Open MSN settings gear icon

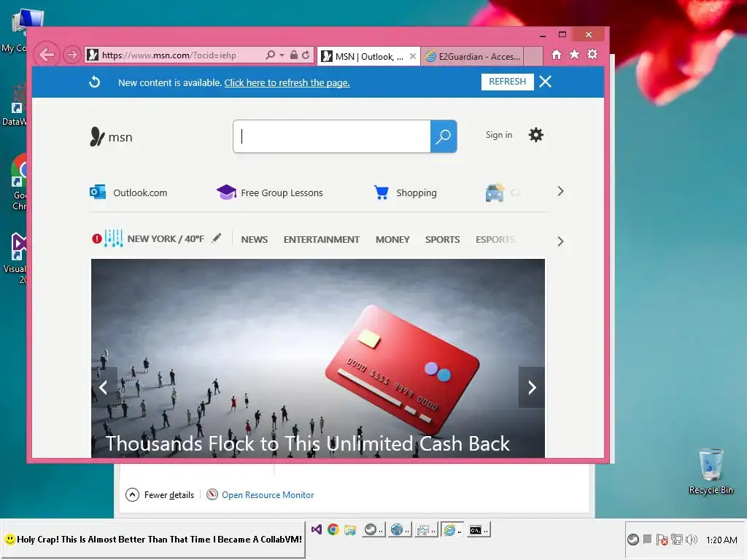[x=536, y=135]
